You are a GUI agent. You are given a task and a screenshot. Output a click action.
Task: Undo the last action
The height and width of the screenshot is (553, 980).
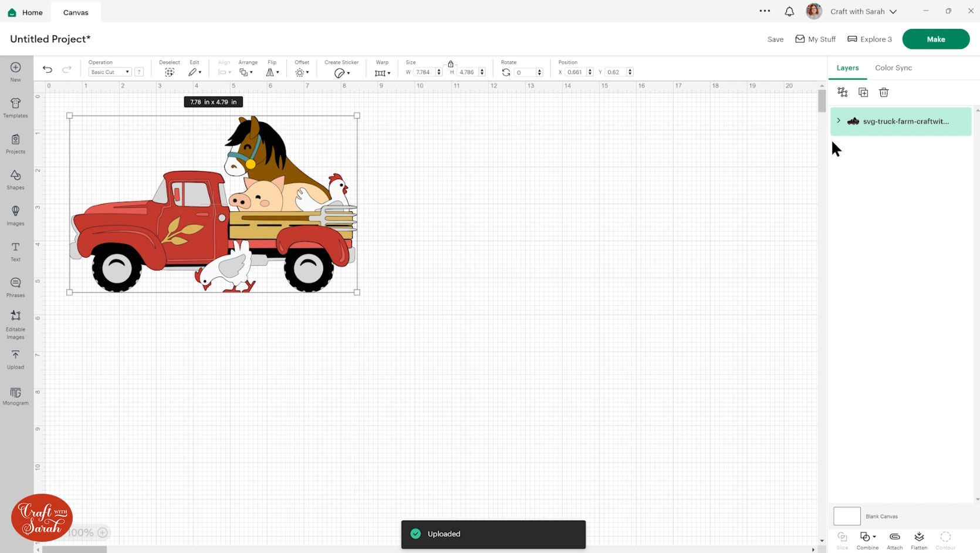click(48, 69)
